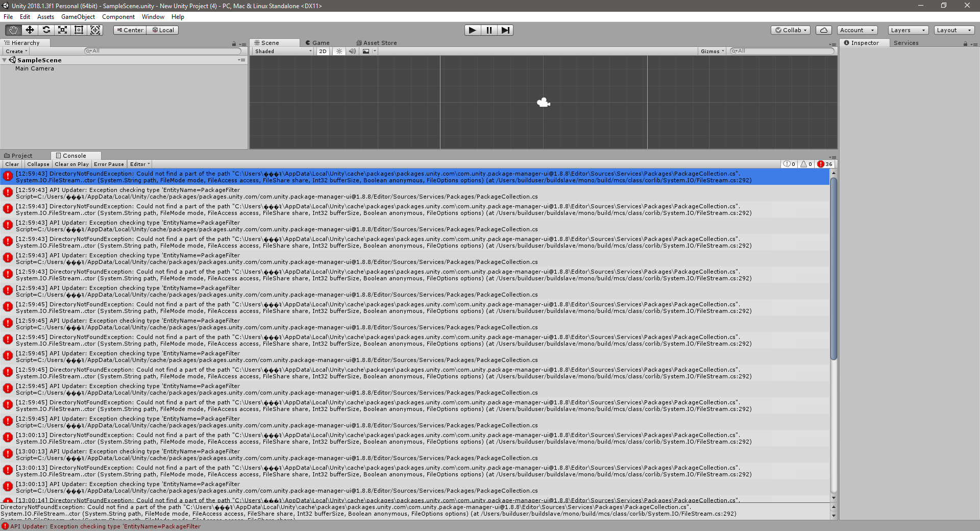Open the Component menu
The width and height of the screenshot is (980, 531).
point(118,17)
